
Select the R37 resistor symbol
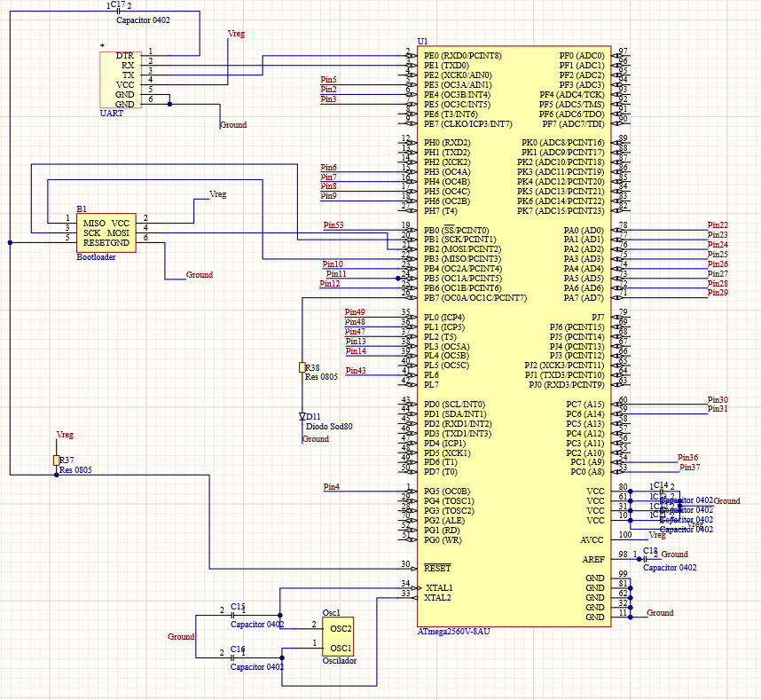[56, 460]
